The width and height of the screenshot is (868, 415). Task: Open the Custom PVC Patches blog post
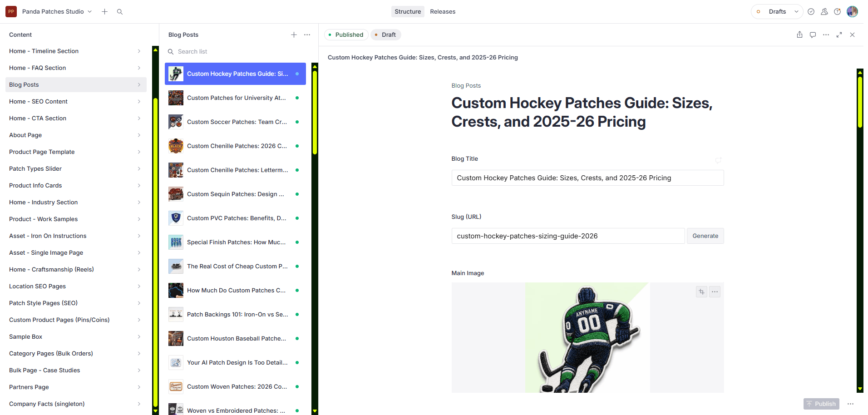click(x=235, y=218)
